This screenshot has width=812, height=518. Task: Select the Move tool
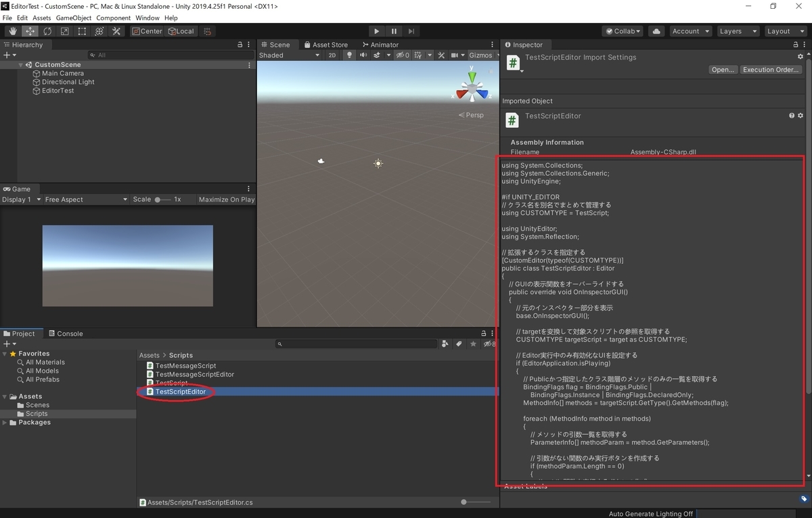pos(30,31)
